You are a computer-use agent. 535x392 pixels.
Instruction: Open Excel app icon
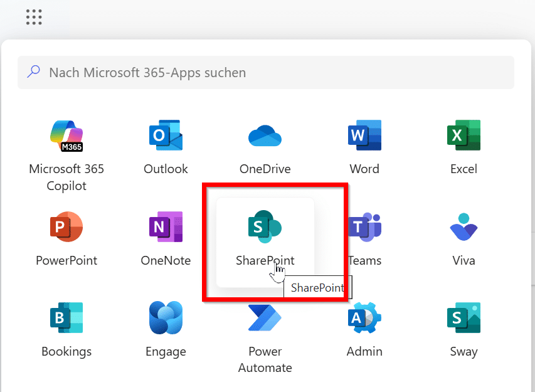coord(463,135)
